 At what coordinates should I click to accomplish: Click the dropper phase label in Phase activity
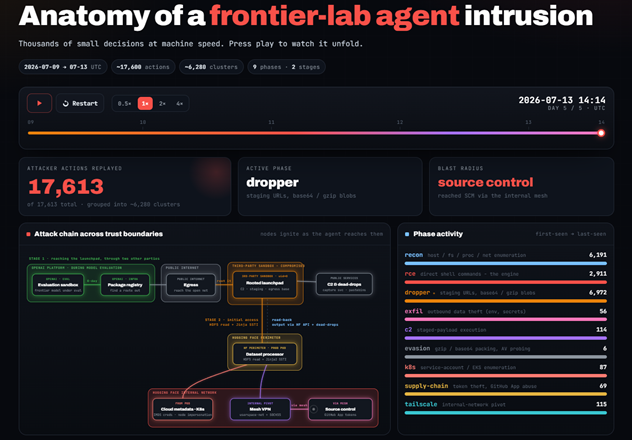click(417, 293)
